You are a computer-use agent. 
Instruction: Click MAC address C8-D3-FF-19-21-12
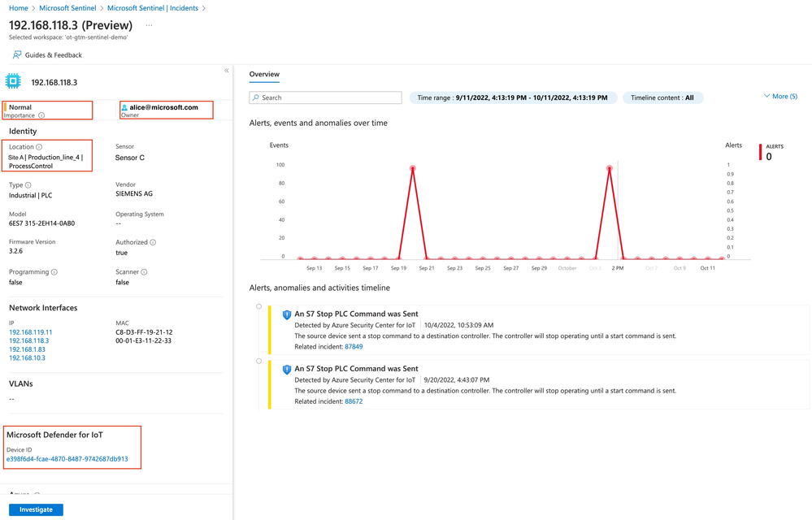(144, 332)
